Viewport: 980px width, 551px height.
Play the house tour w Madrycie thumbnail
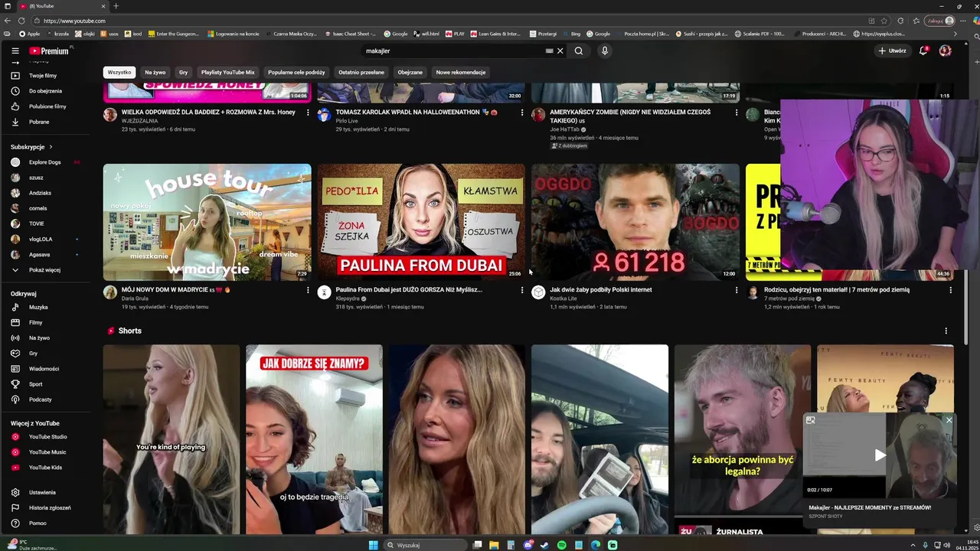(x=207, y=222)
